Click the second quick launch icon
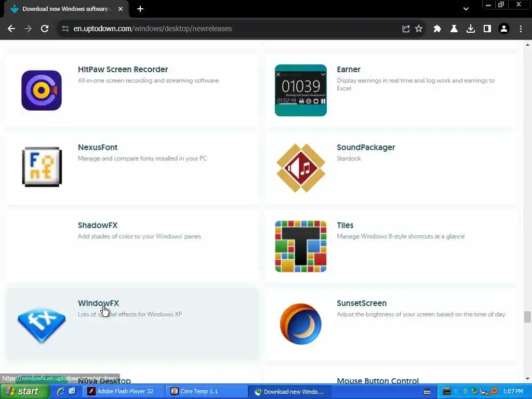 tap(73, 391)
